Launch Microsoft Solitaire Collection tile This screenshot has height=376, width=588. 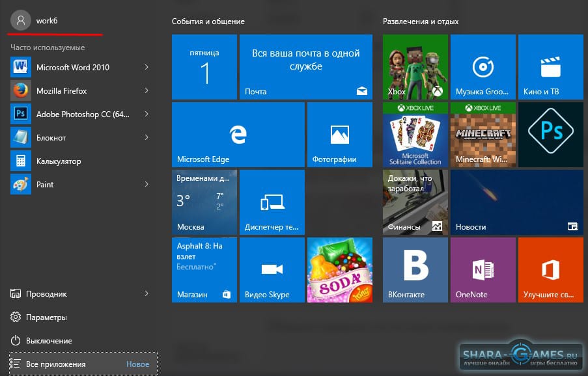click(415, 135)
